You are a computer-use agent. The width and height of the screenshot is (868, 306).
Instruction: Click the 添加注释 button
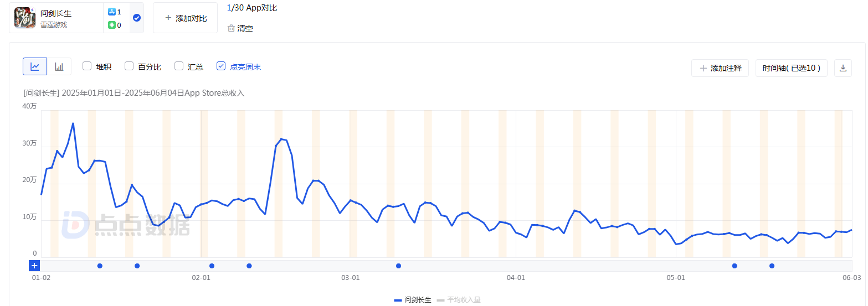tap(720, 68)
